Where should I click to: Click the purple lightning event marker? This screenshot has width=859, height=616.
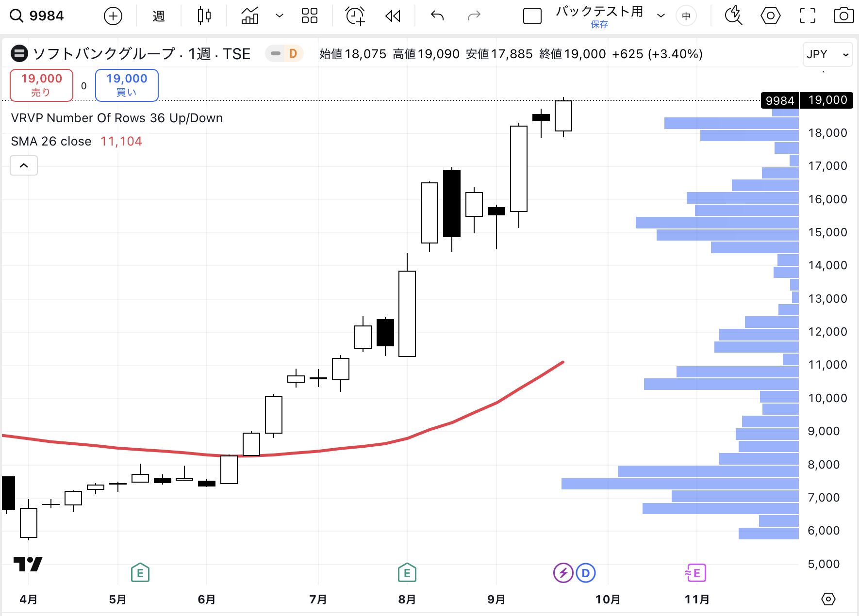tap(563, 573)
